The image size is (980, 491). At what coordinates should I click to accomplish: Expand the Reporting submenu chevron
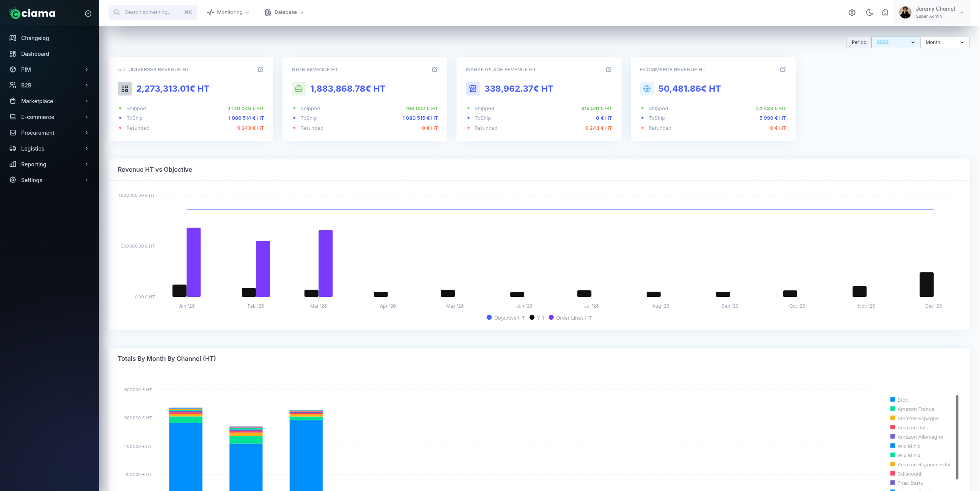tap(87, 164)
